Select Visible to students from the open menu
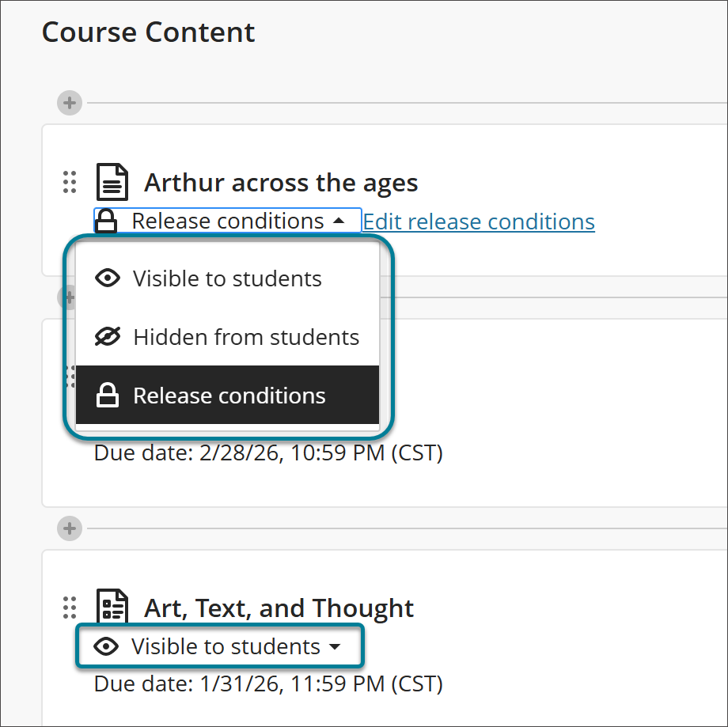The height and width of the screenshot is (727, 728). pos(226,278)
